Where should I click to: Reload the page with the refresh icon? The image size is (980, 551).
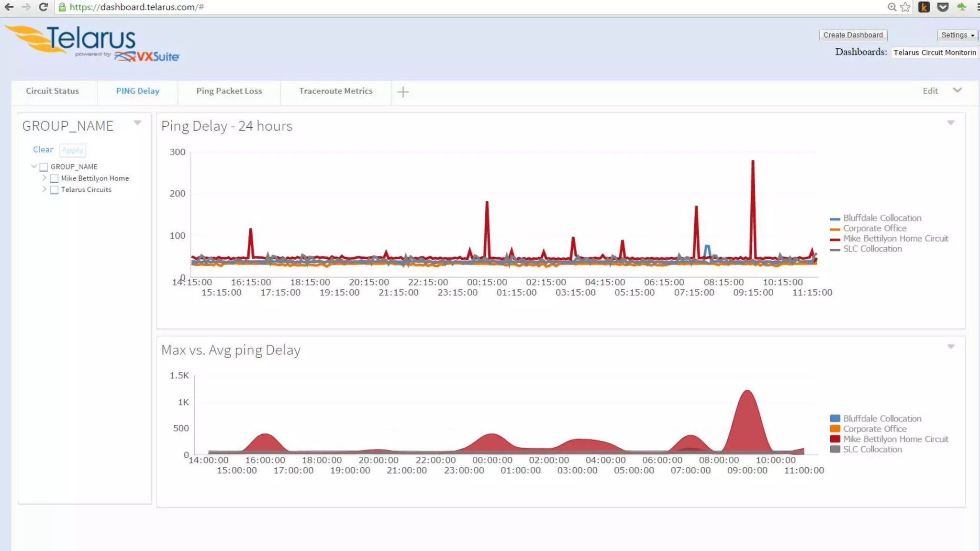(43, 7)
